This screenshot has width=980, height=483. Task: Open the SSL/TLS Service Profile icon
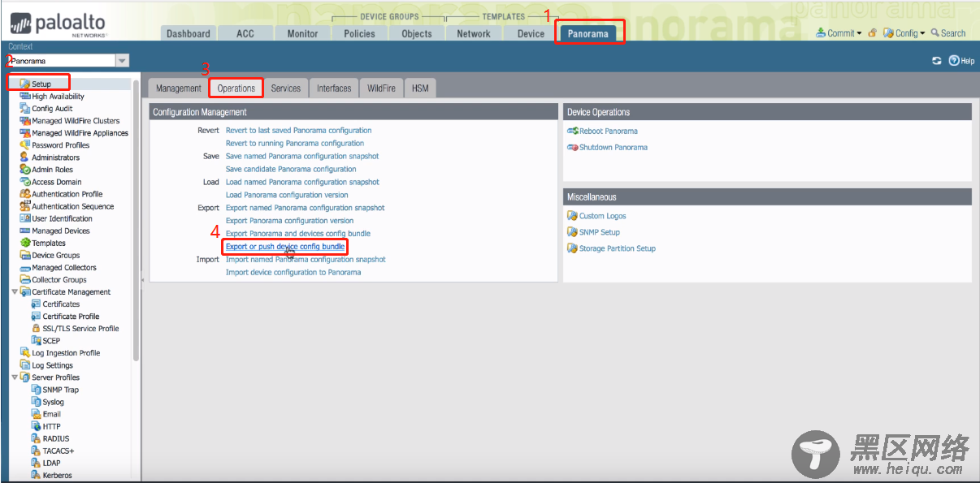(36, 329)
